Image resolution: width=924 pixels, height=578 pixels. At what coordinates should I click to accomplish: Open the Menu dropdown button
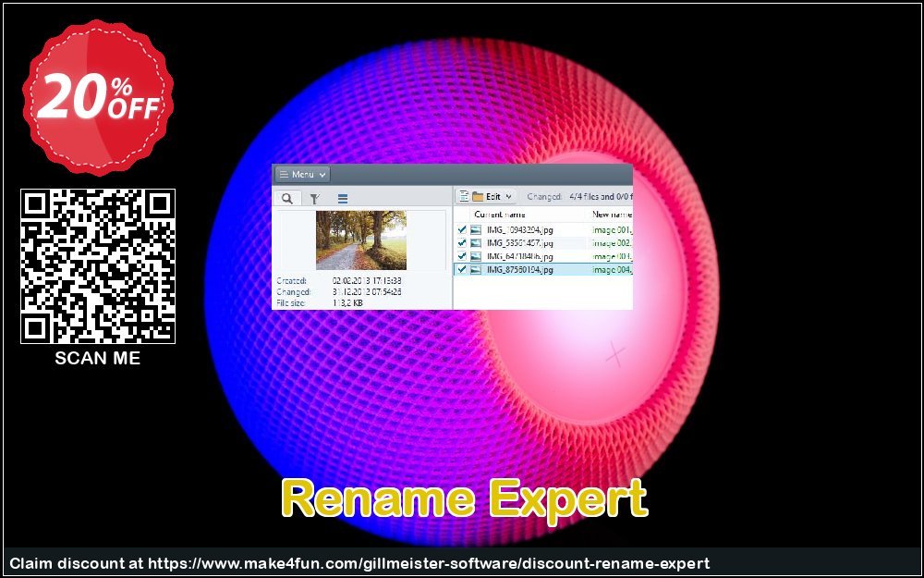tap(302, 175)
